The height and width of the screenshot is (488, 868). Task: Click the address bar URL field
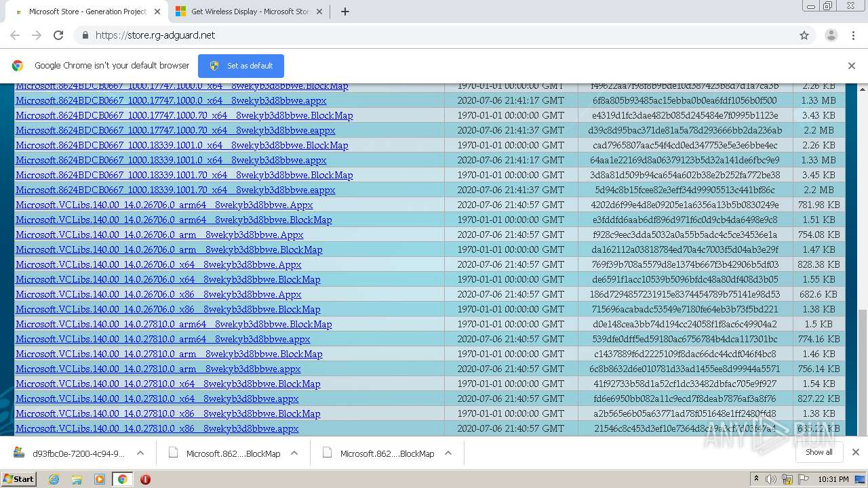pos(434,35)
